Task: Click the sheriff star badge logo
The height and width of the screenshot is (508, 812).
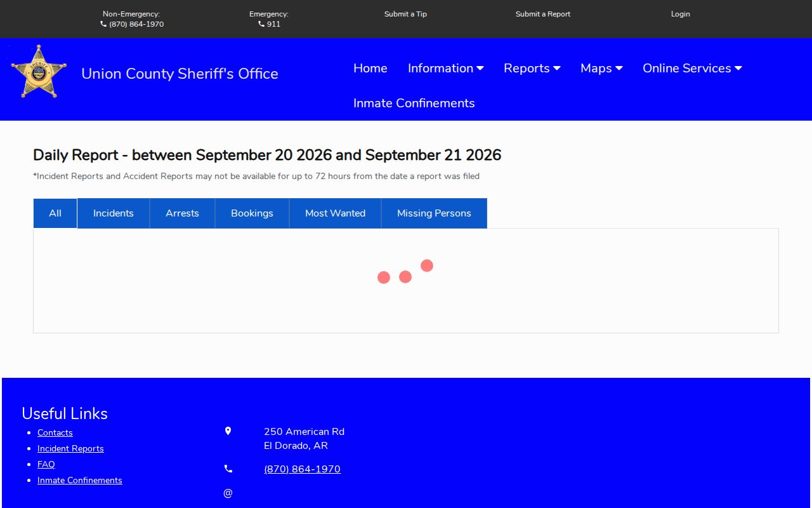Action: coord(39,71)
